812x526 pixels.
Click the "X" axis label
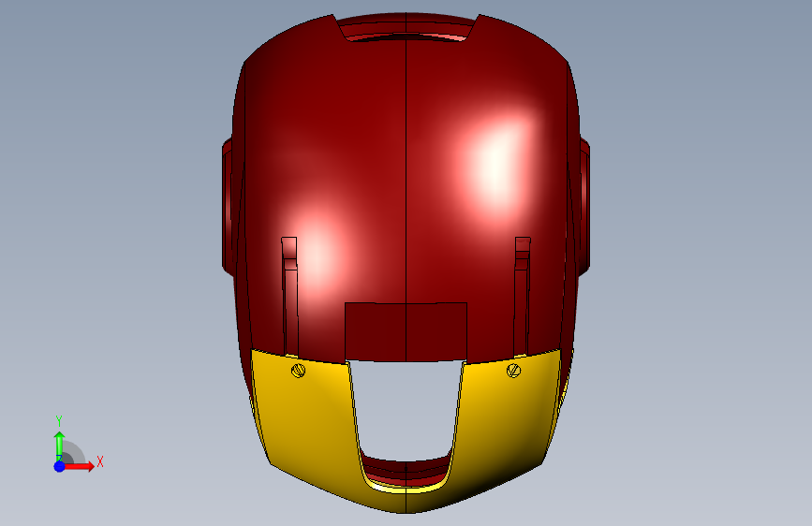click(x=100, y=461)
